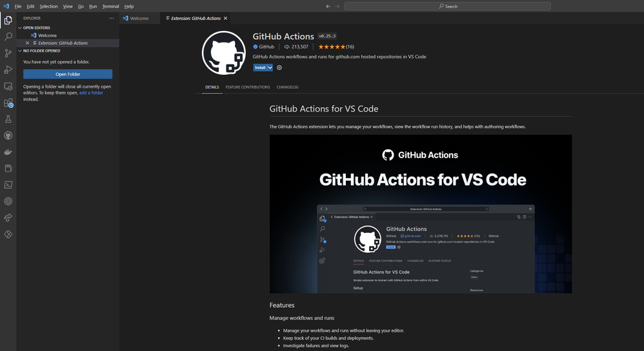Click the extension manage gear icon

[x=279, y=68]
